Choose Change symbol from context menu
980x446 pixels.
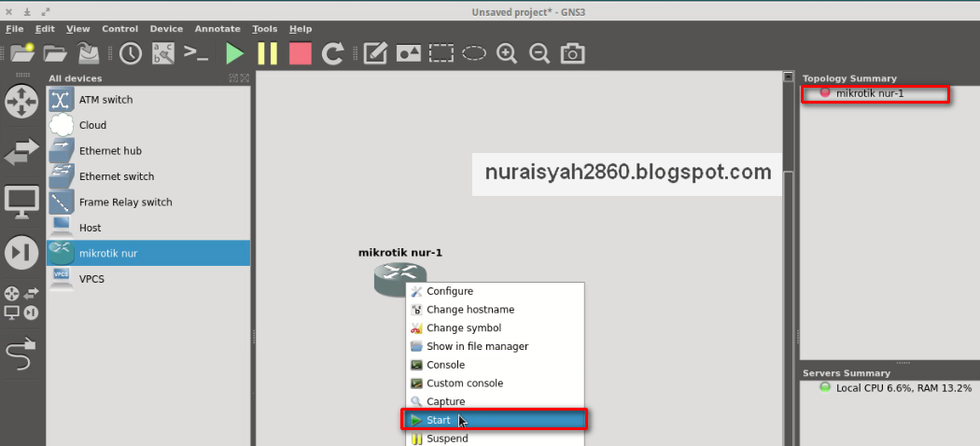point(495,328)
